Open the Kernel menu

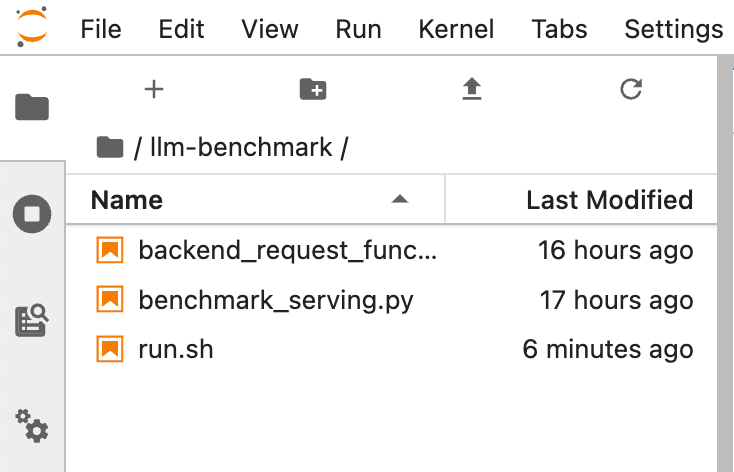pos(456,29)
